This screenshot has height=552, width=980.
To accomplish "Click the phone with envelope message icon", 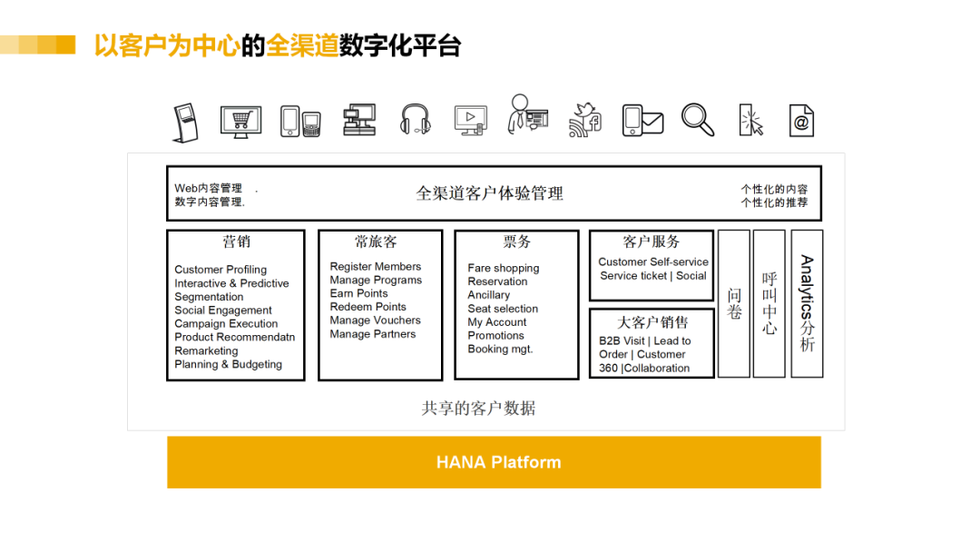I will 642,121.
